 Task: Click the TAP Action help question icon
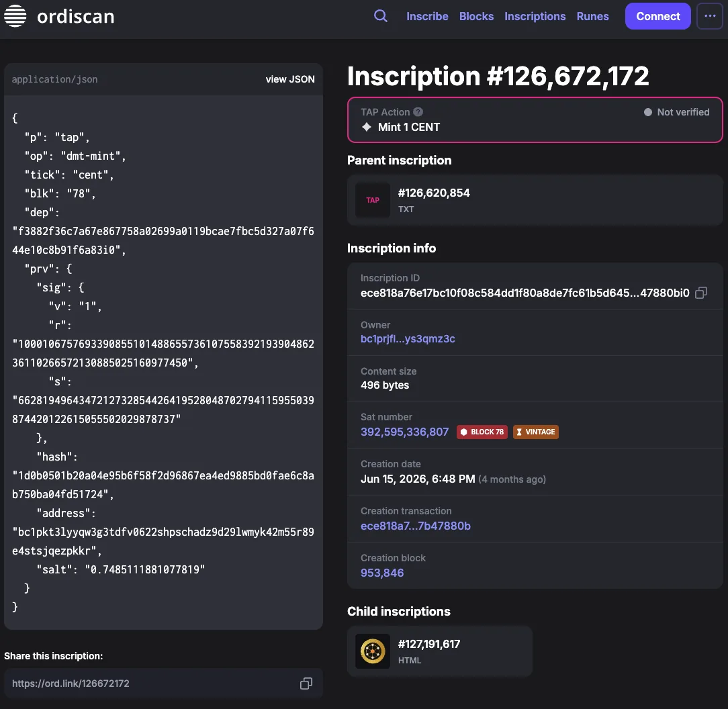tap(418, 112)
